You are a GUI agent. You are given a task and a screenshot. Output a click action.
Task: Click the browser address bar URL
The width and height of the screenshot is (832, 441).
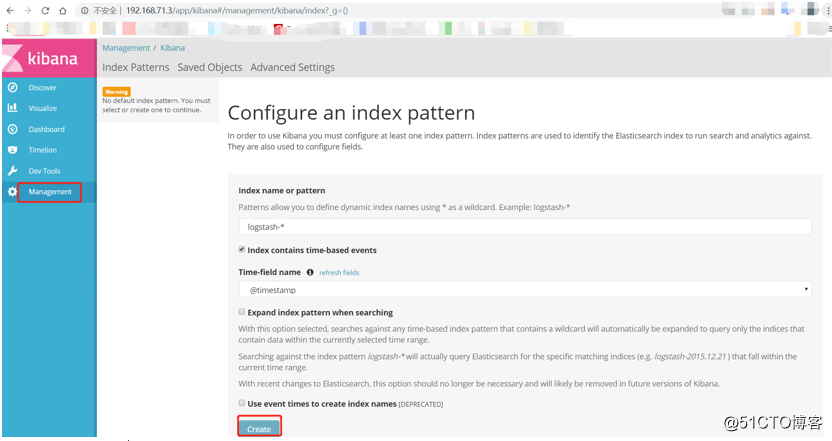coord(237,11)
